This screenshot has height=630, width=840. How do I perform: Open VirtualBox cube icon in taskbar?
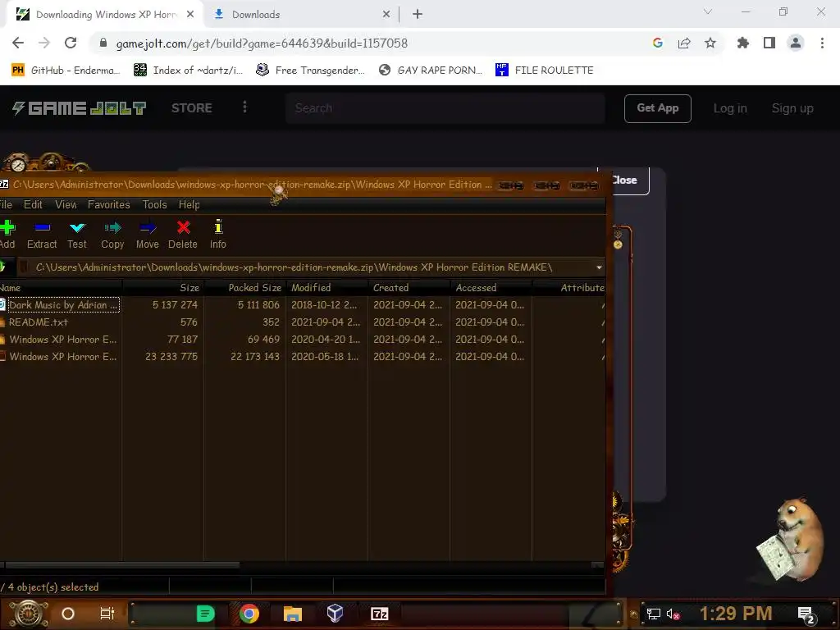click(336, 614)
